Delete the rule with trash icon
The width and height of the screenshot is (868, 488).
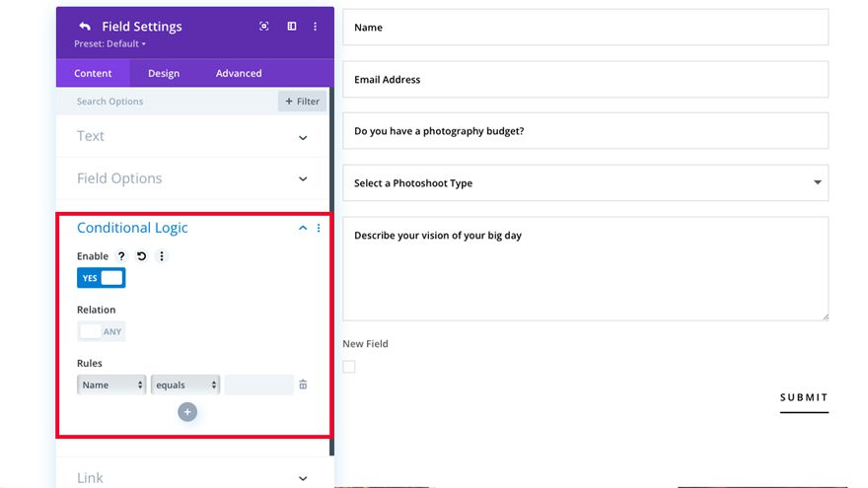pos(303,384)
